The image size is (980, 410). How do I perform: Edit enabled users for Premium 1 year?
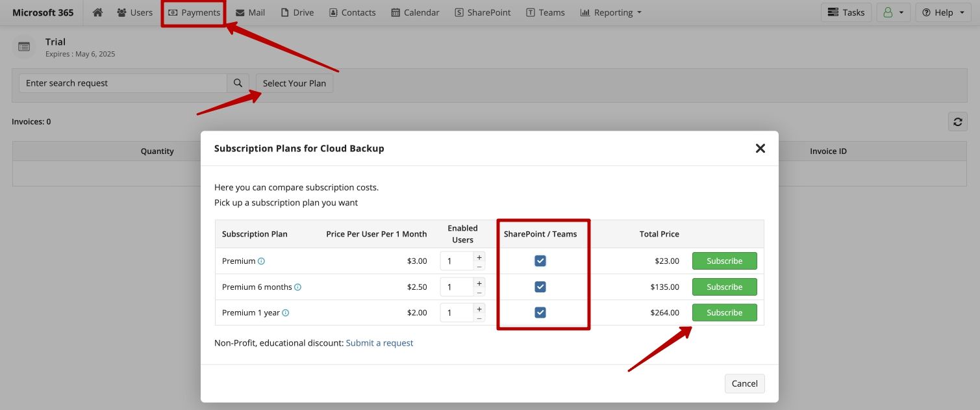pyautogui.click(x=457, y=313)
